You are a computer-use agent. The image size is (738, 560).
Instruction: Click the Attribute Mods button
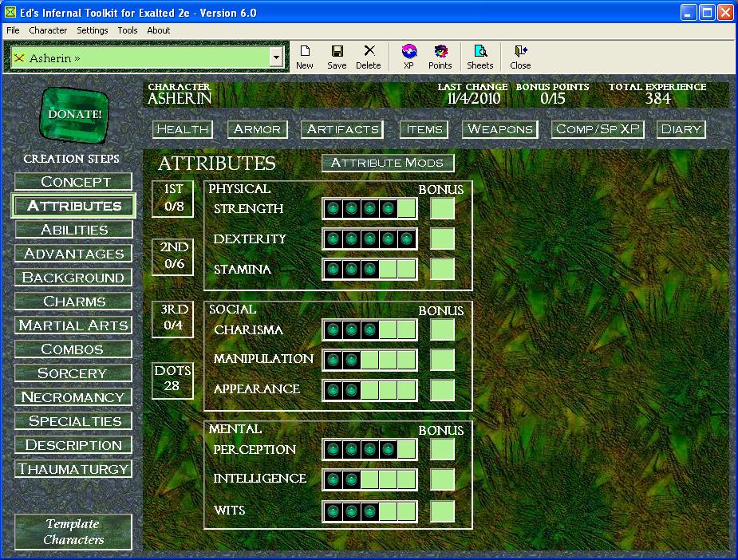pyautogui.click(x=388, y=164)
